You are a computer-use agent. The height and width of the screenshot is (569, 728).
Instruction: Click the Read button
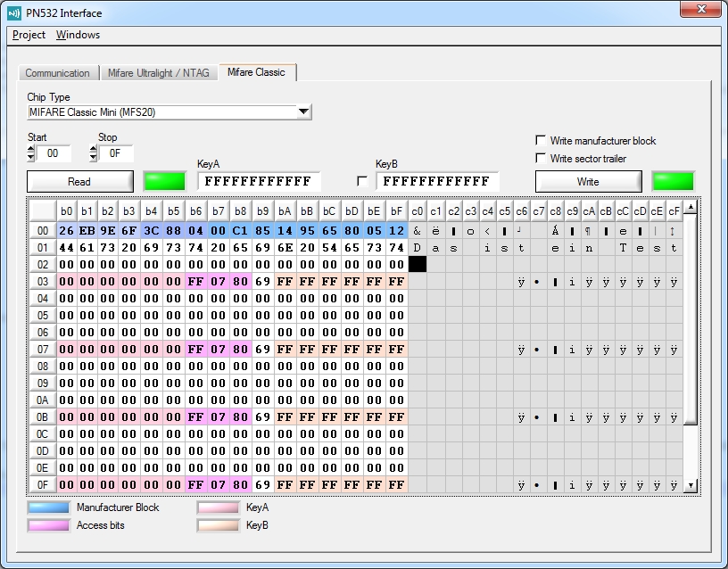tap(80, 181)
